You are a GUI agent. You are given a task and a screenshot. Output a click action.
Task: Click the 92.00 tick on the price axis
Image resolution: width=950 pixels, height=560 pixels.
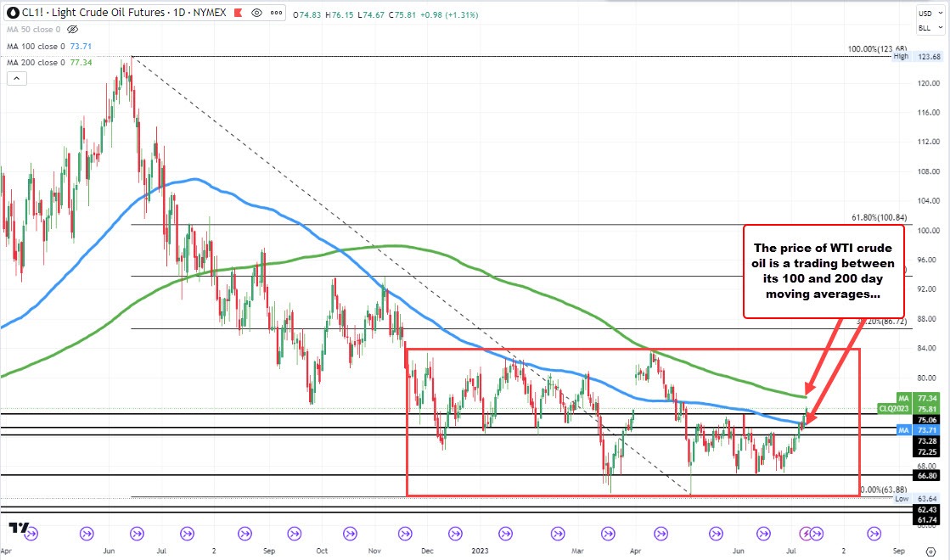pos(929,288)
